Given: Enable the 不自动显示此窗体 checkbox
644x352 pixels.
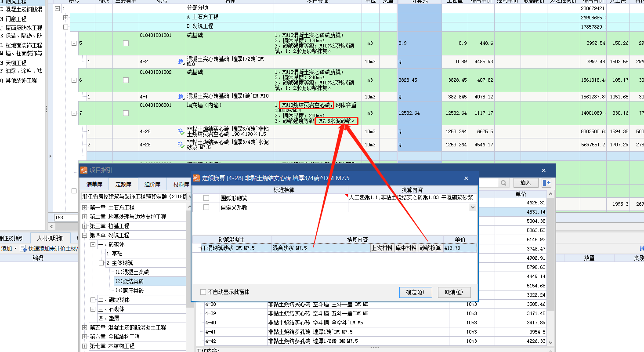Looking at the screenshot, I should [x=203, y=292].
